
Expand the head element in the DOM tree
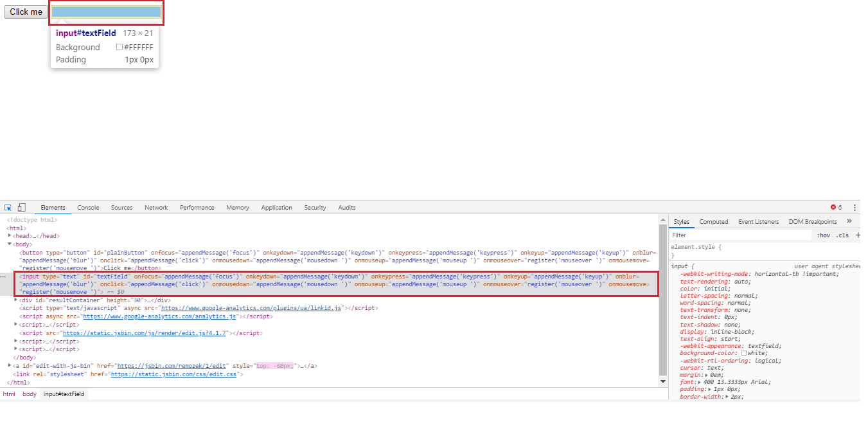pos(10,236)
